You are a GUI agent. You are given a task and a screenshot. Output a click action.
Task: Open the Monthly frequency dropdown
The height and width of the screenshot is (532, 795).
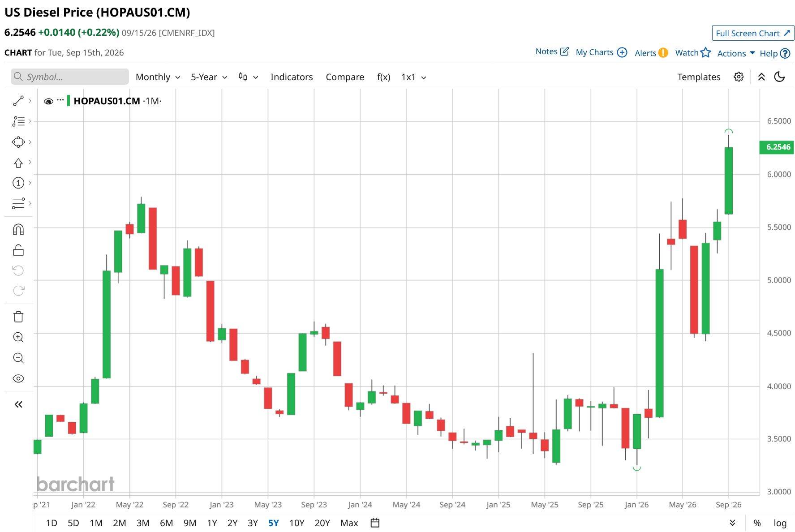[158, 77]
